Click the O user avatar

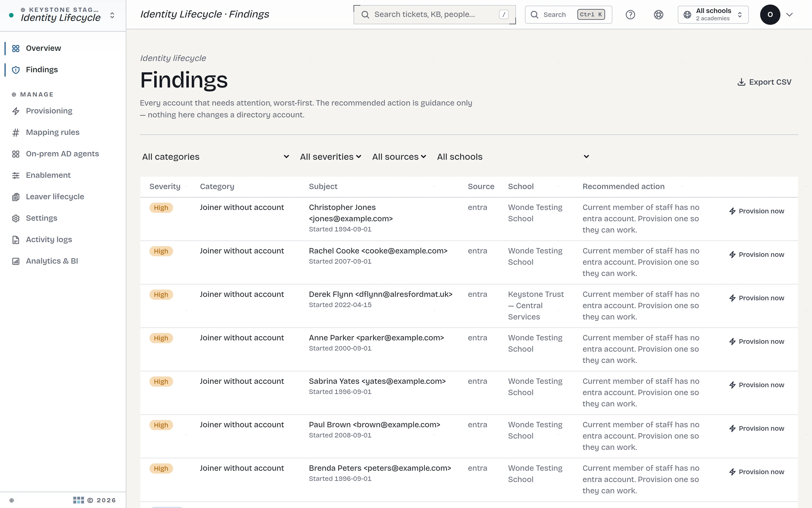click(770, 15)
